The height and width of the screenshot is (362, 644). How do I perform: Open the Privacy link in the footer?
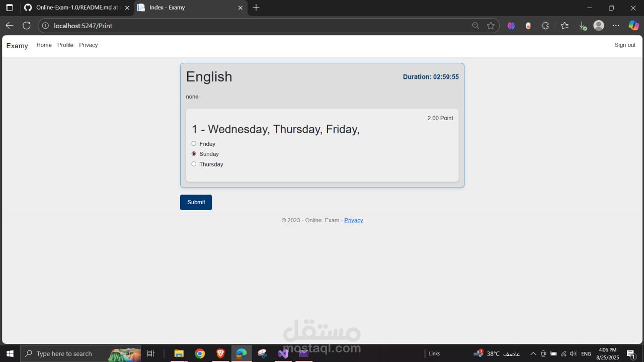tap(354, 220)
